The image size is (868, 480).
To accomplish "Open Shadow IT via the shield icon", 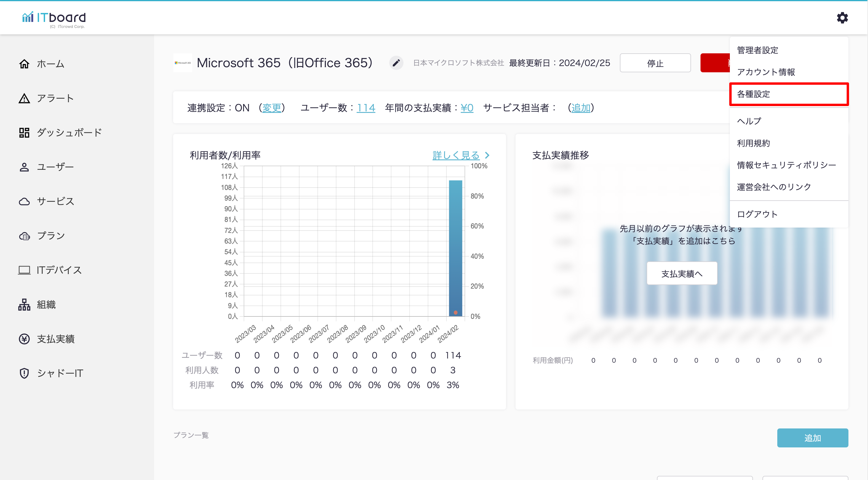I will 24,373.
